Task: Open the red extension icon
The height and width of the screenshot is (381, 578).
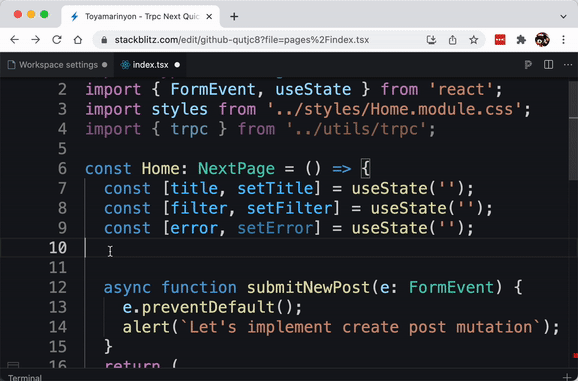Action: pyautogui.click(x=500, y=40)
